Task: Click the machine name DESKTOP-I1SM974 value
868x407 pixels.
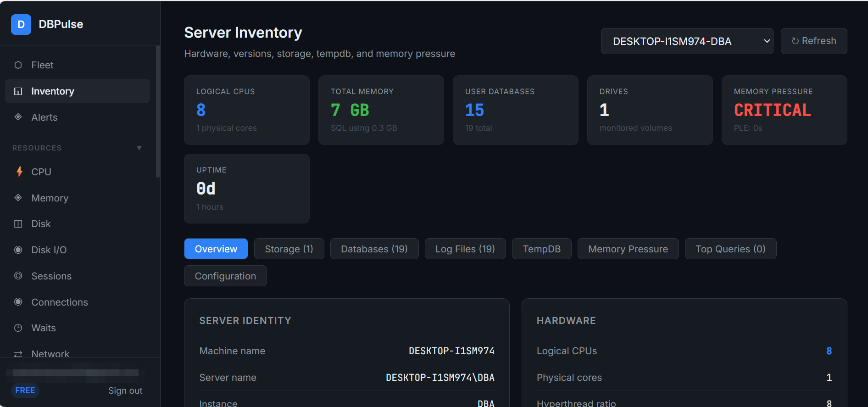Action: point(451,351)
